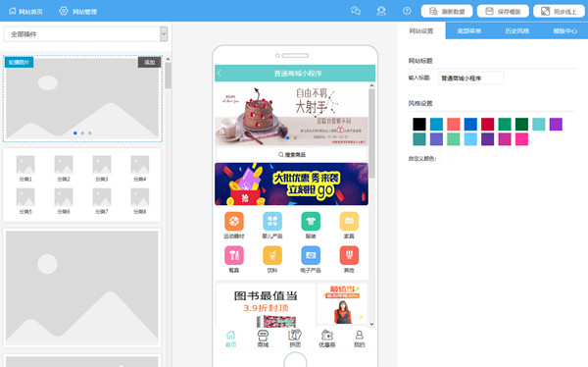588x367 pixels.
Task: Click the phone preview scroll down arrow
Action: (x=371, y=324)
